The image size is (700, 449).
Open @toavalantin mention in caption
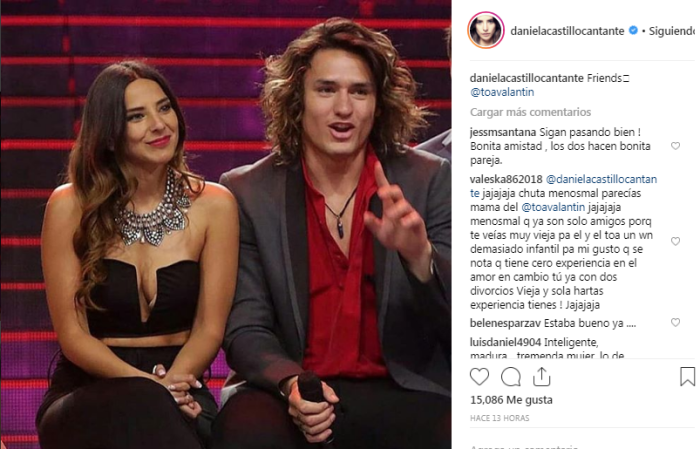tap(502, 92)
